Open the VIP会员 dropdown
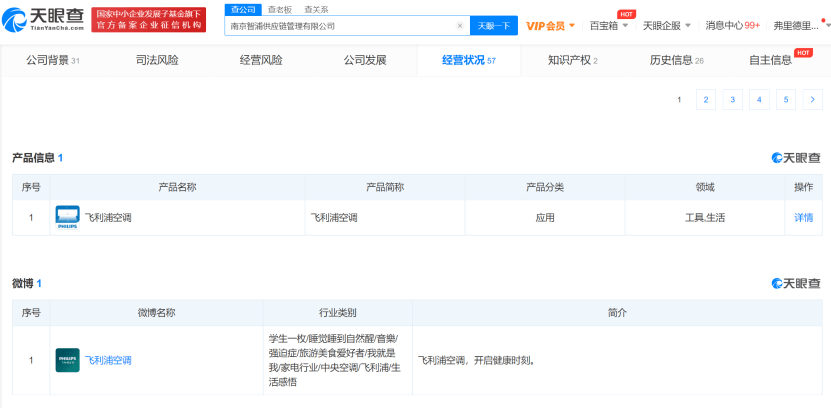Viewport: 831px width, 408px height. (550, 25)
